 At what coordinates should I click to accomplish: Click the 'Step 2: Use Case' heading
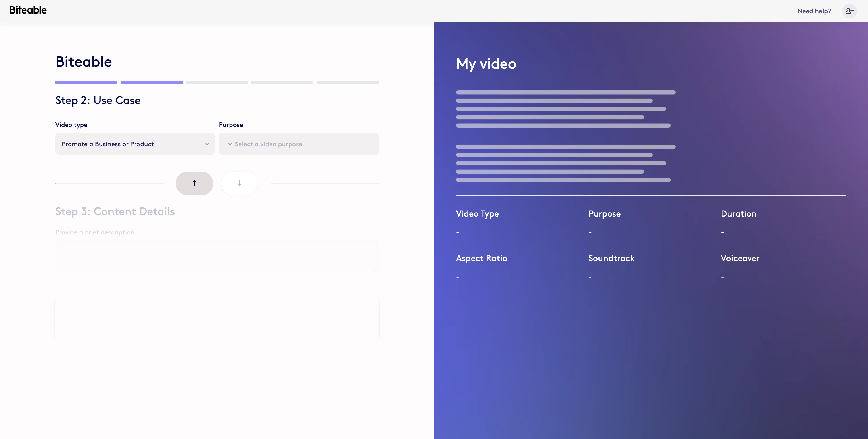pos(98,100)
